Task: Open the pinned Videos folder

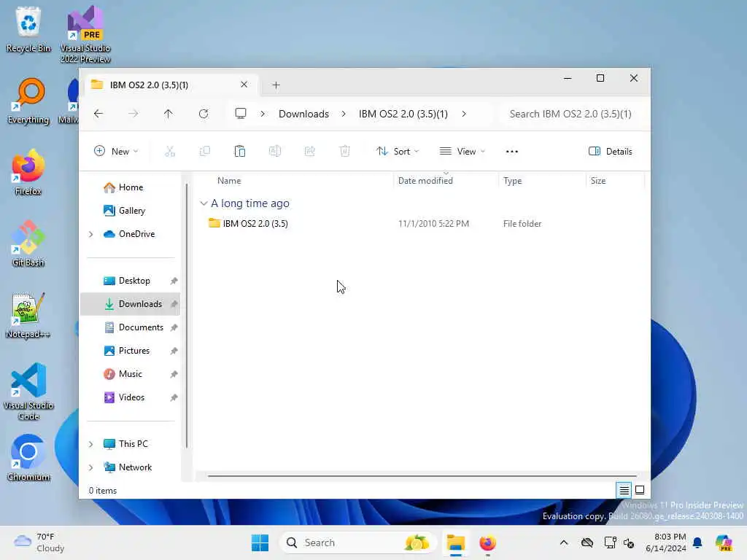Action: (x=131, y=397)
